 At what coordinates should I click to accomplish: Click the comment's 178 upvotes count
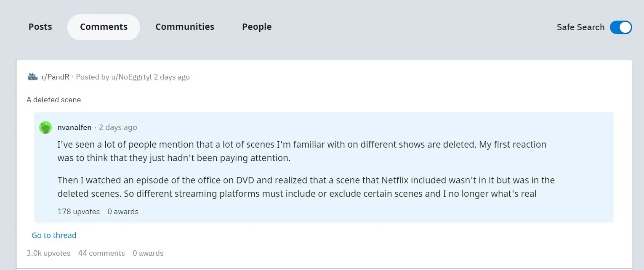[78, 212]
